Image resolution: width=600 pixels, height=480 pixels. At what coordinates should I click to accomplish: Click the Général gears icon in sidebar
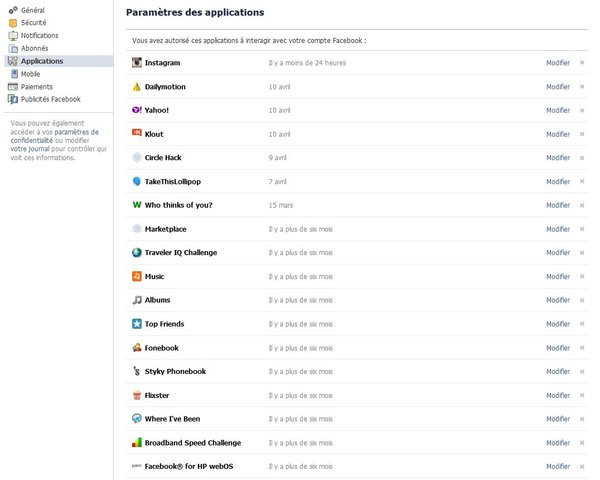click(x=13, y=10)
